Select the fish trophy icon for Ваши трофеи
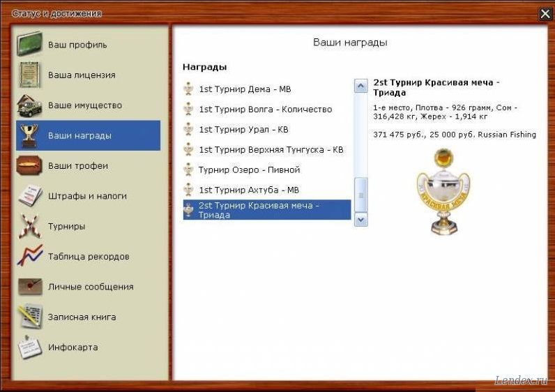Viewport: 555px width, 392px height. pos(29,166)
